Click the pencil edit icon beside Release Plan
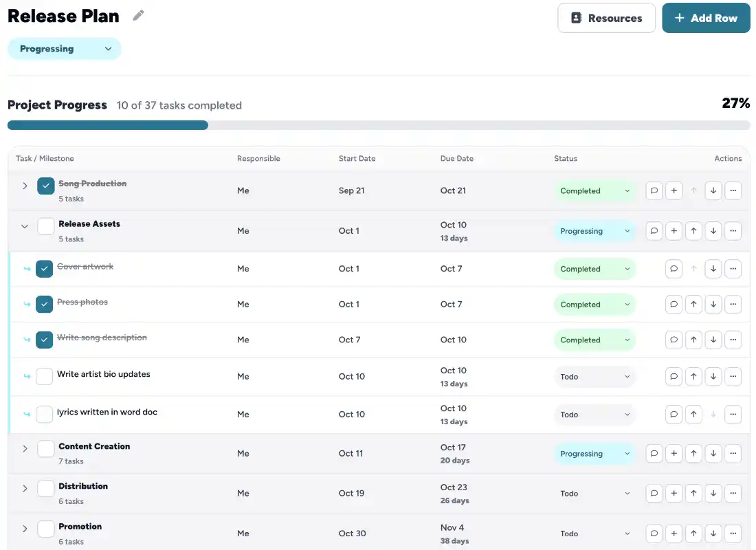The height and width of the screenshot is (550, 756). (x=138, y=16)
